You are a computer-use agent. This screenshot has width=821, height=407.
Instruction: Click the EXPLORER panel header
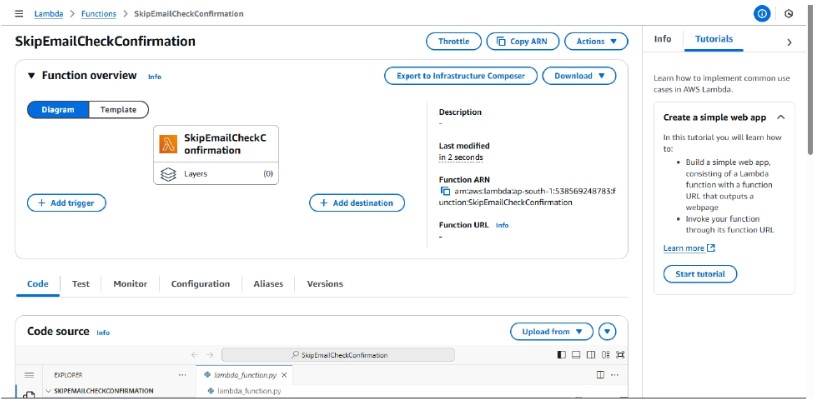pyautogui.click(x=68, y=375)
